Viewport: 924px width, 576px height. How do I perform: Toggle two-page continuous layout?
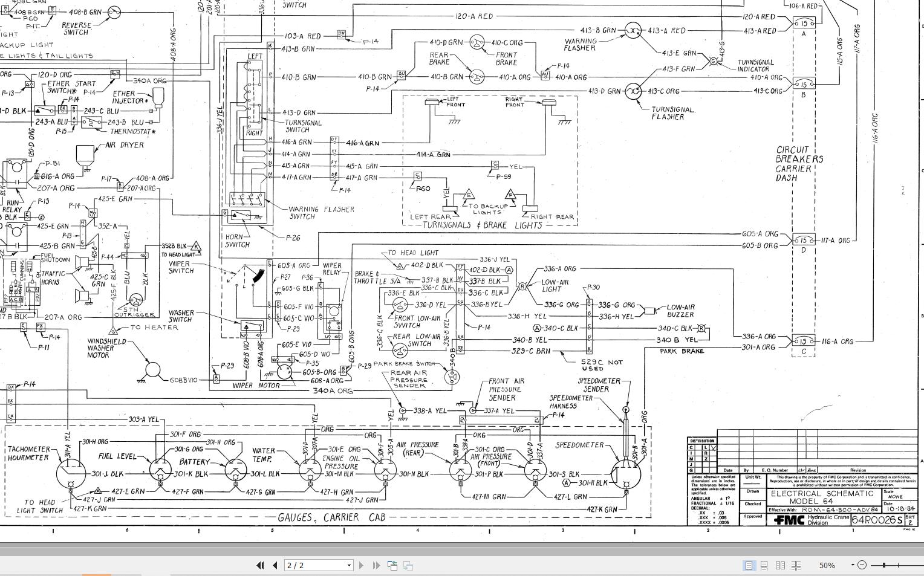click(796, 565)
